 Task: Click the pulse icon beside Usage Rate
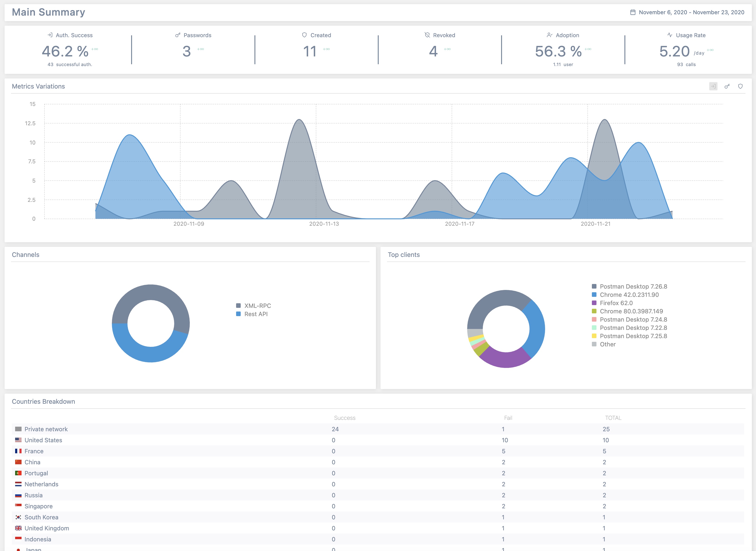click(670, 35)
